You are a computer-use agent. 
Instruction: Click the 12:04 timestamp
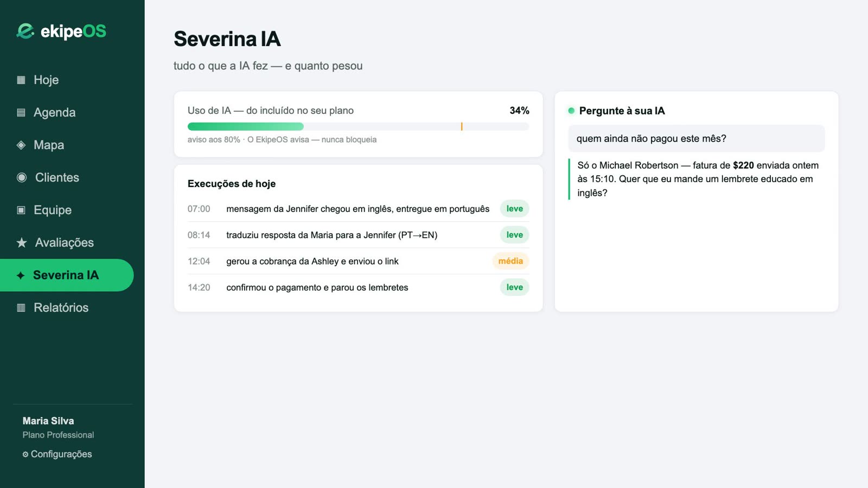click(199, 261)
